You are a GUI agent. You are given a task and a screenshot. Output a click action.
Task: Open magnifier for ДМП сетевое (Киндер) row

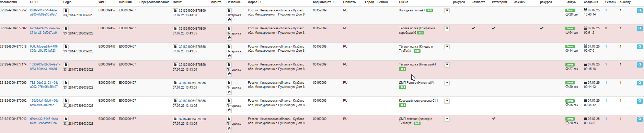(x=640, y=119)
